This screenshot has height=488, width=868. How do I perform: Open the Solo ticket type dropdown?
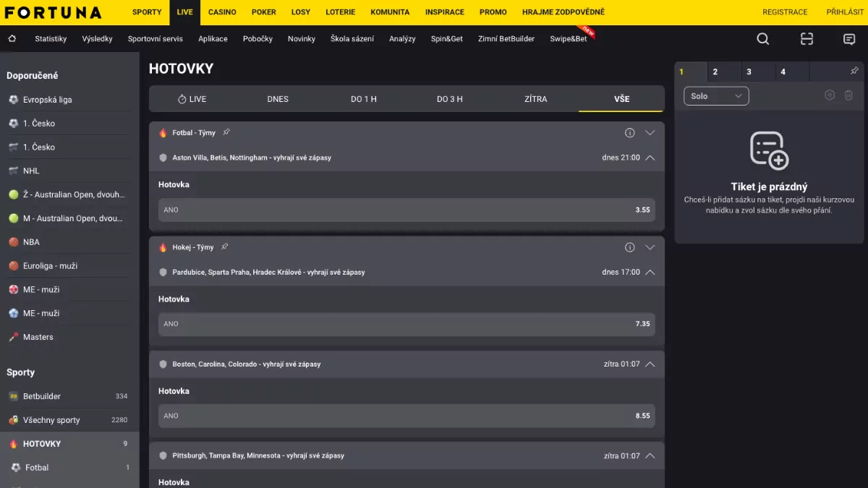[716, 96]
